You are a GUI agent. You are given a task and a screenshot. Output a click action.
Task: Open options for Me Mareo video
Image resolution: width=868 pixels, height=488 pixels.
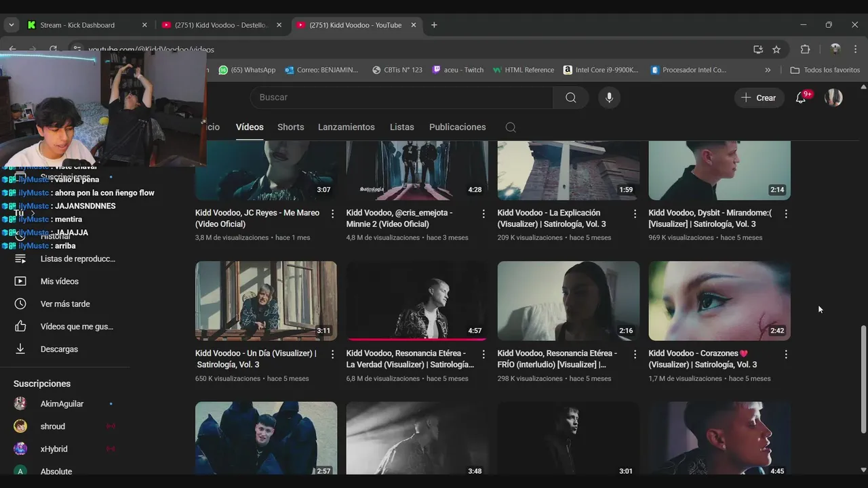(332, 213)
